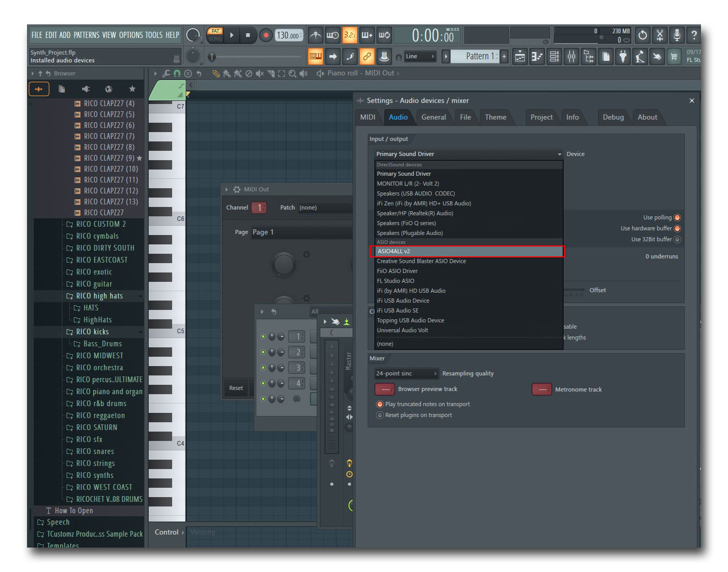Click the Reset button in MIDI Out

click(x=236, y=388)
